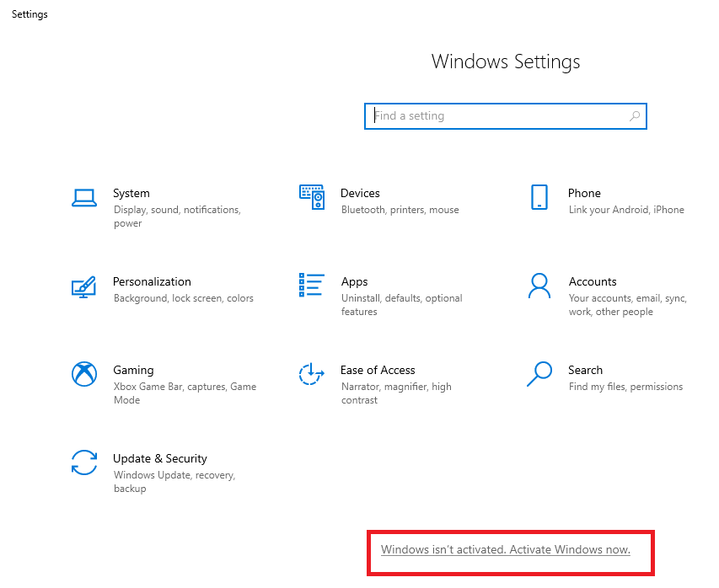Open the Accounts category title

coord(593,281)
